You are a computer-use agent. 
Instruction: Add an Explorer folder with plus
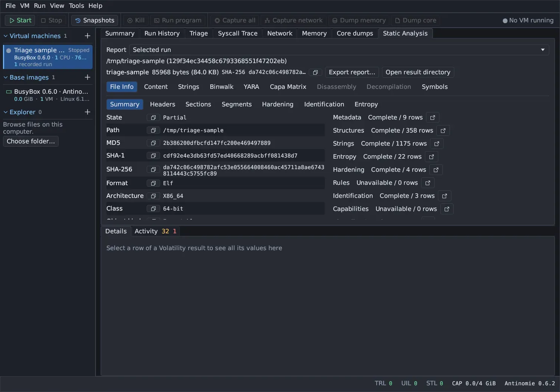pos(87,112)
